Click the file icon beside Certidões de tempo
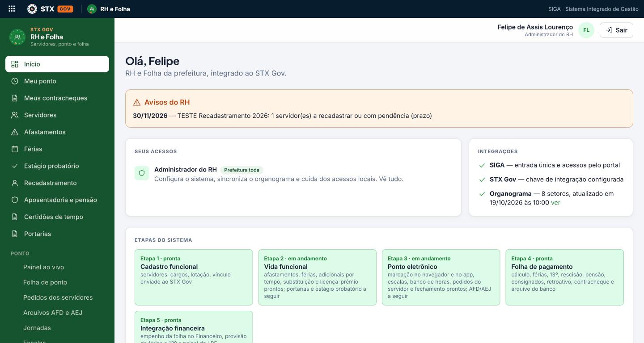This screenshot has height=343, width=644. (15, 217)
